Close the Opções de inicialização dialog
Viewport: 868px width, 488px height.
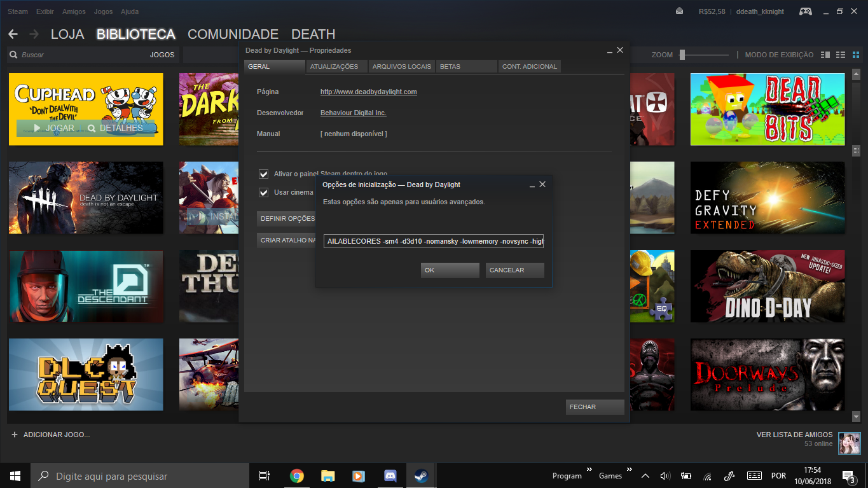(x=542, y=185)
